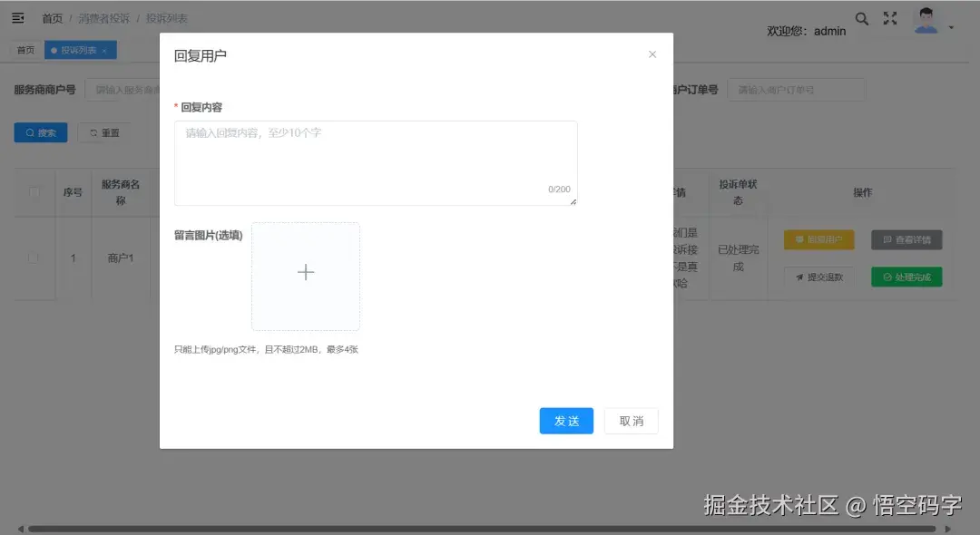Cancel the reply with 取消 button

pyautogui.click(x=632, y=421)
